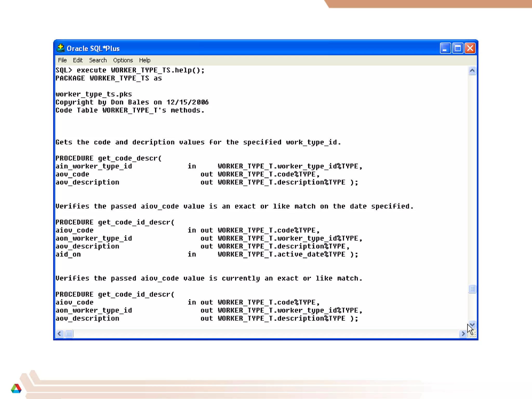Open the Edit menu

coord(78,60)
